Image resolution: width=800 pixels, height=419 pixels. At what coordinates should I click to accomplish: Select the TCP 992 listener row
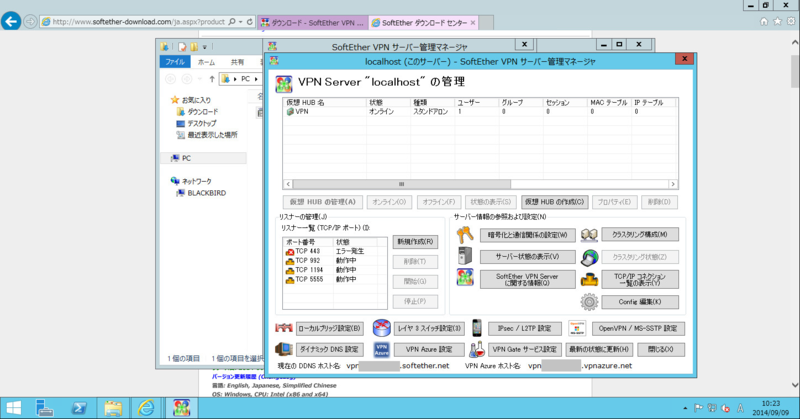tap(334, 261)
